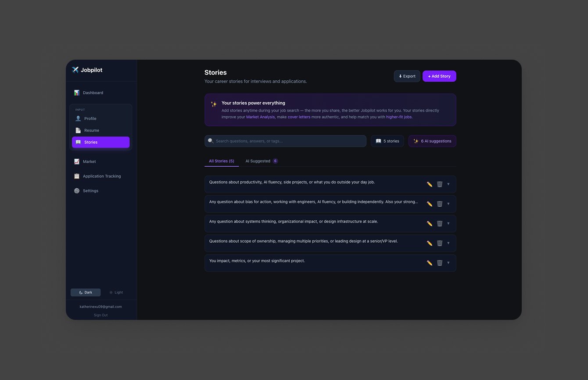Click the Profile person icon
588x380 pixels.
point(78,118)
